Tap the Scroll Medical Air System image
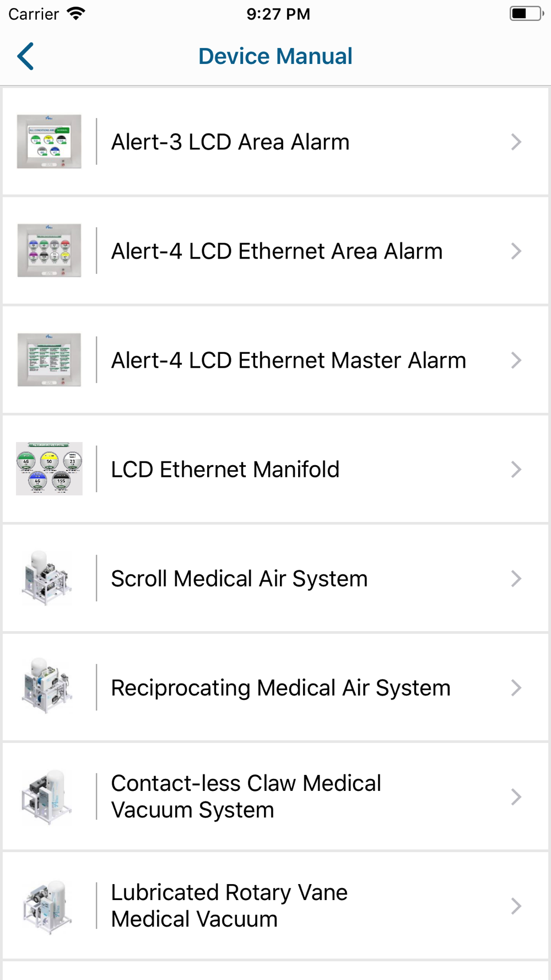551x980 pixels. [47, 578]
